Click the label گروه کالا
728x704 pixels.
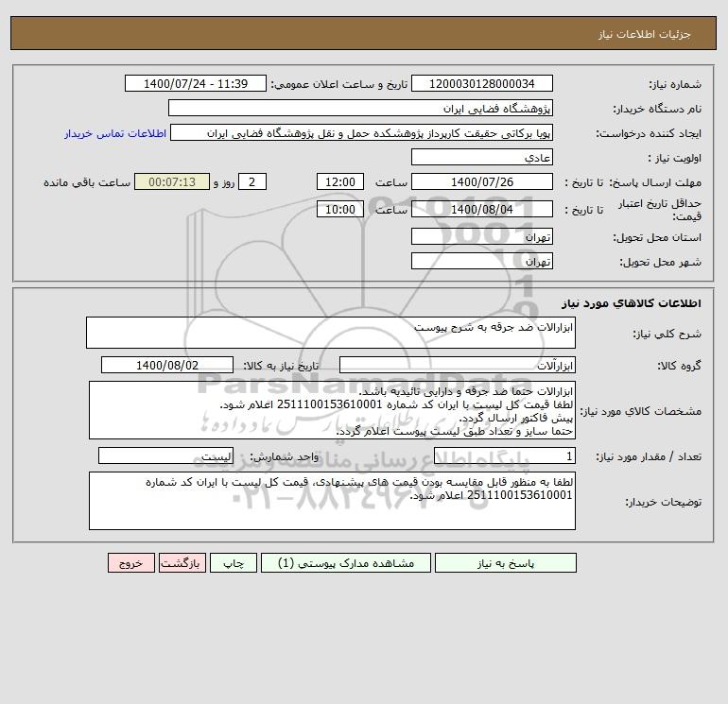click(x=679, y=366)
